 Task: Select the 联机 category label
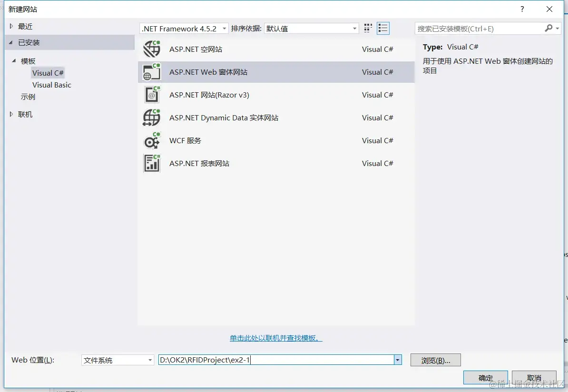[x=25, y=114]
